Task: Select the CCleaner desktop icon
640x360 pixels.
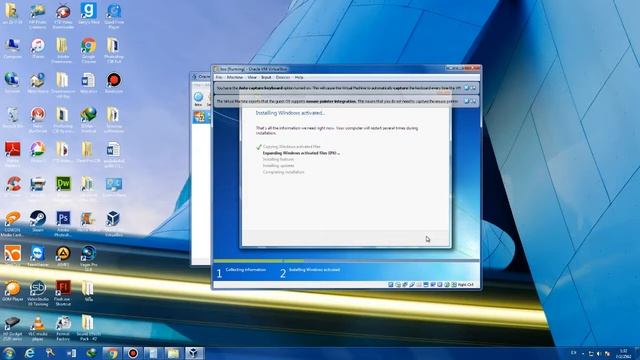Action: [12, 187]
